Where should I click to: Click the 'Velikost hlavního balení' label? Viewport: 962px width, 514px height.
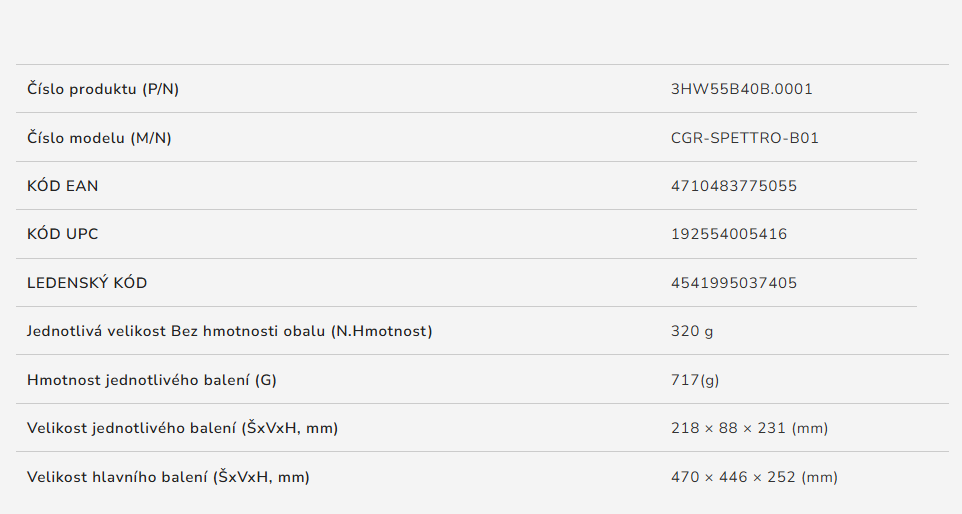[118, 477]
